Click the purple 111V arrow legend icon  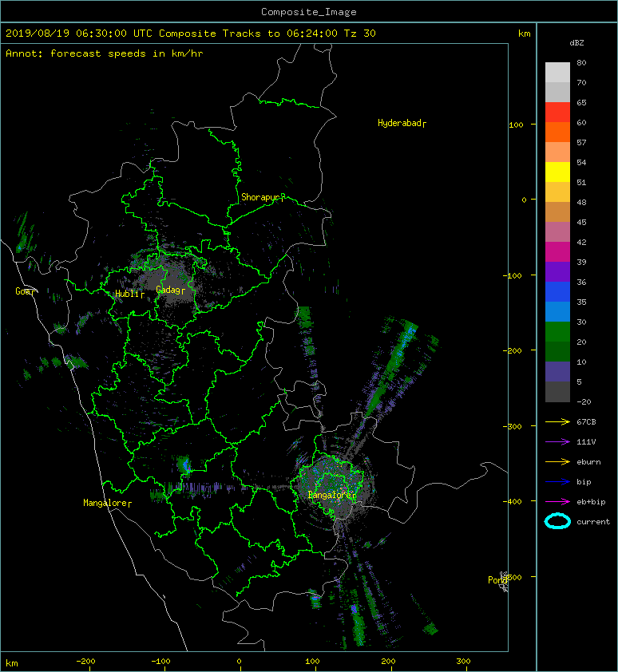pyautogui.click(x=557, y=442)
